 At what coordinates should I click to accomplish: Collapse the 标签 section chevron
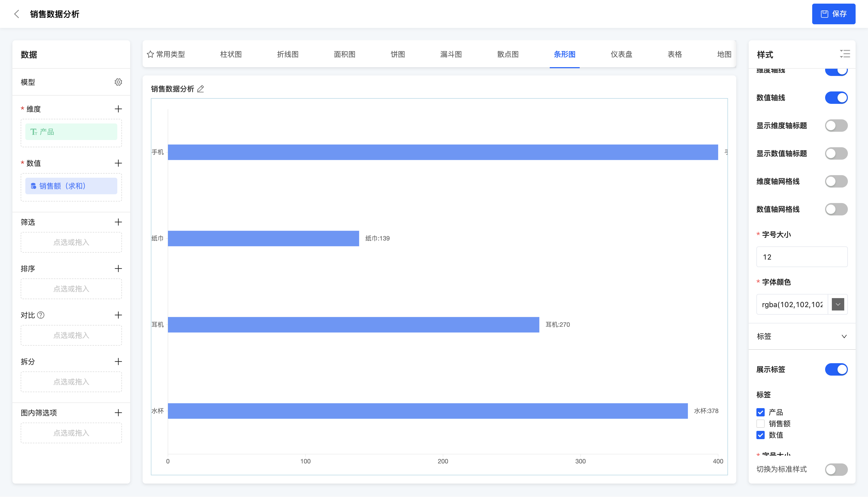coord(844,336)
